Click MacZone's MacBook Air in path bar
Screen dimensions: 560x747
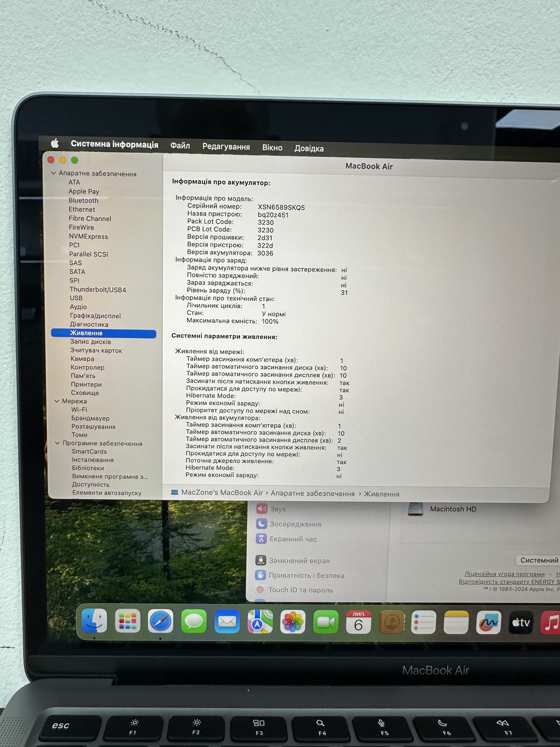222,493
